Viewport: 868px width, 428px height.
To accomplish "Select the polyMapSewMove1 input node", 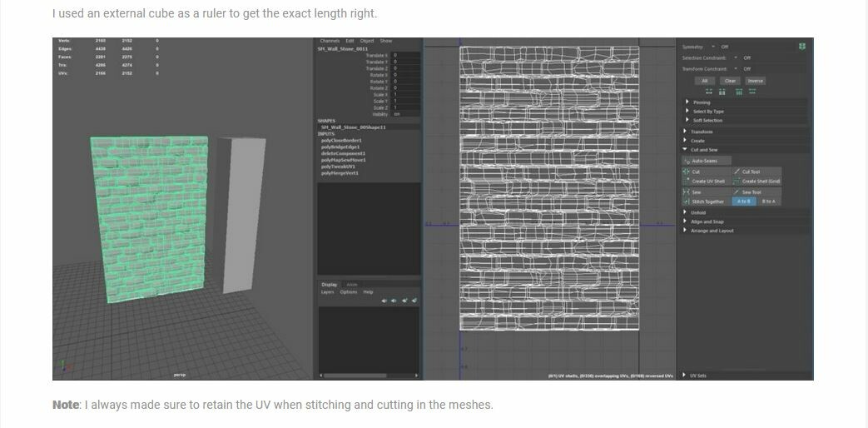I will (343, 160).
